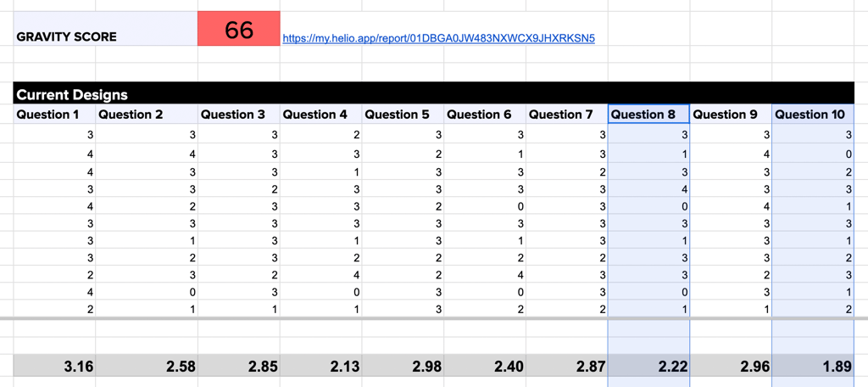Click the Current Designs black header bar

[x=433, y=94]
